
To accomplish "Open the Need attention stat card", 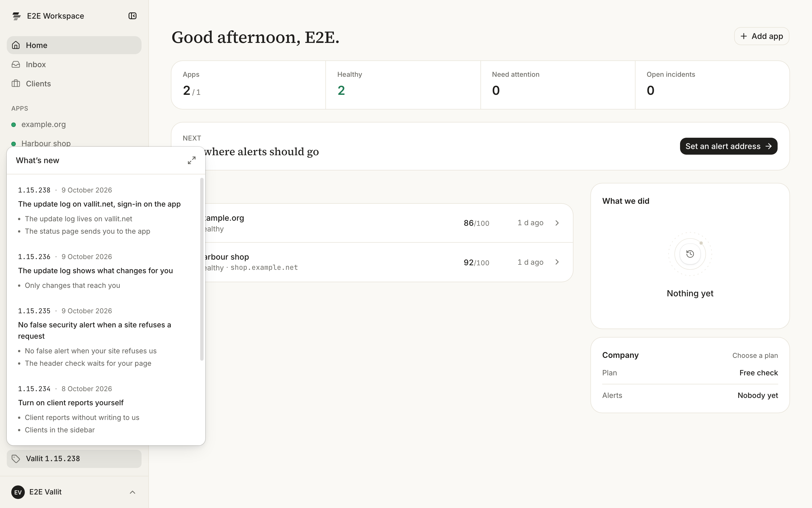I will click(x=558, y=85).
